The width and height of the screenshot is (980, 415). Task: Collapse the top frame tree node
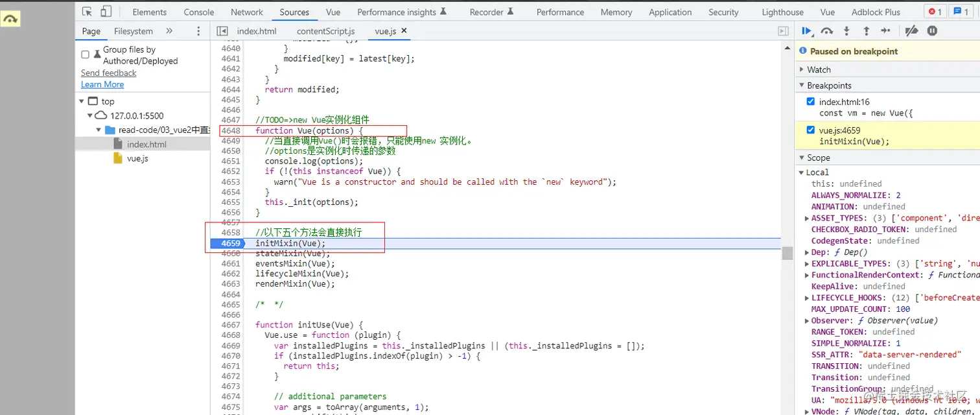point(82,101)
